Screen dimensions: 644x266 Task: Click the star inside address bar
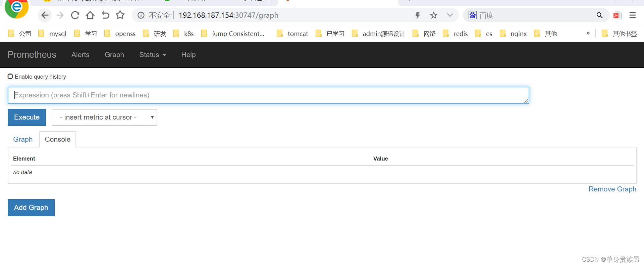pyautogui.click(x=434, y=15)
